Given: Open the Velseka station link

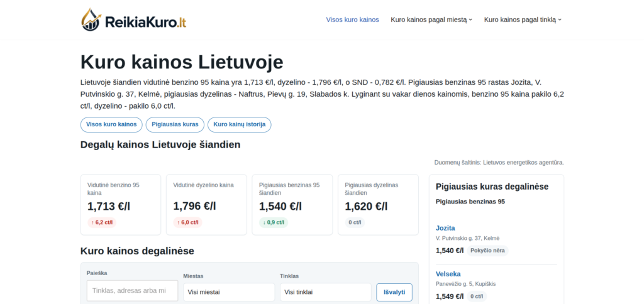Looking at the screenshot, I should pyautogui.click(x=448, y=274).
